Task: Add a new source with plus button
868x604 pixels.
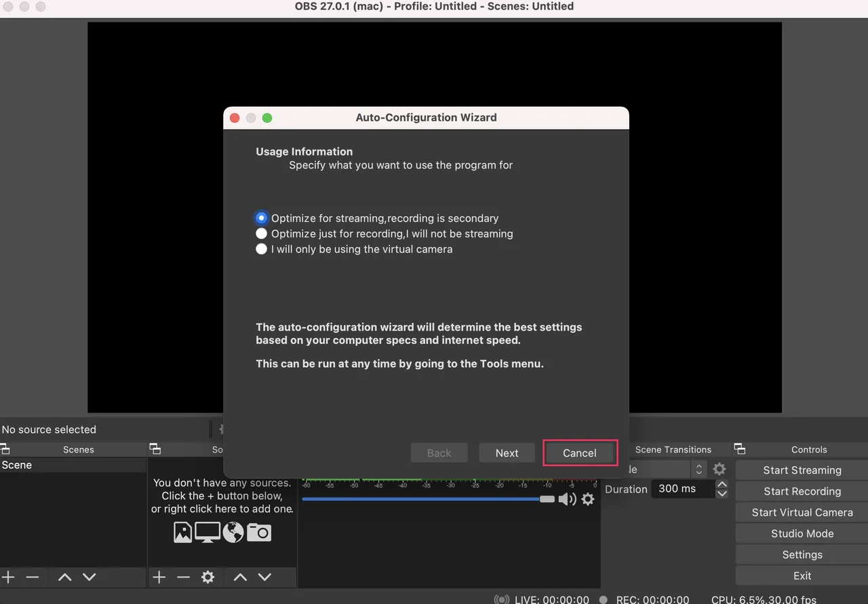Action: click(159, 578)
